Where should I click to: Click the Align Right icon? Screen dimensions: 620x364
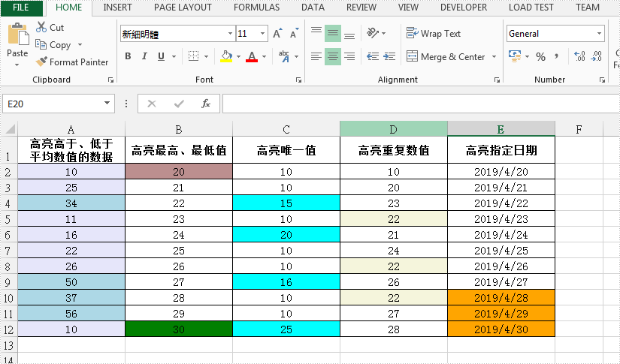click(x=349, y=56)
